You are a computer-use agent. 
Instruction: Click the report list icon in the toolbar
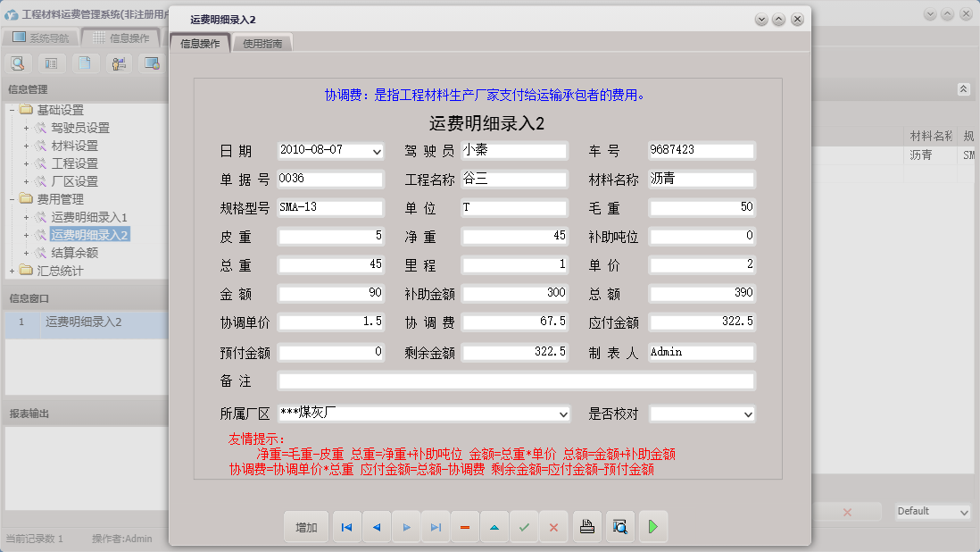coord(52,63)
